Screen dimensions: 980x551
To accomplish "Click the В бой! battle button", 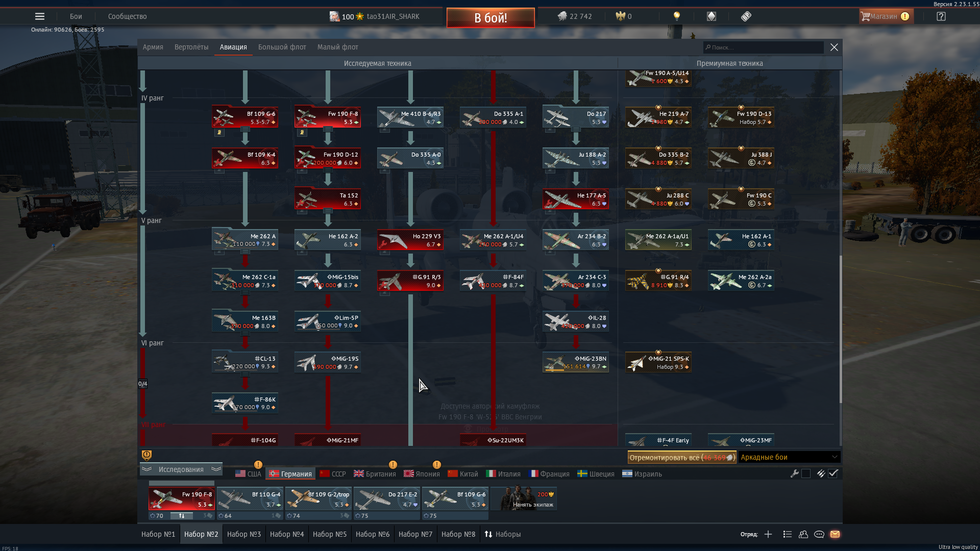I will coord(491,18).
